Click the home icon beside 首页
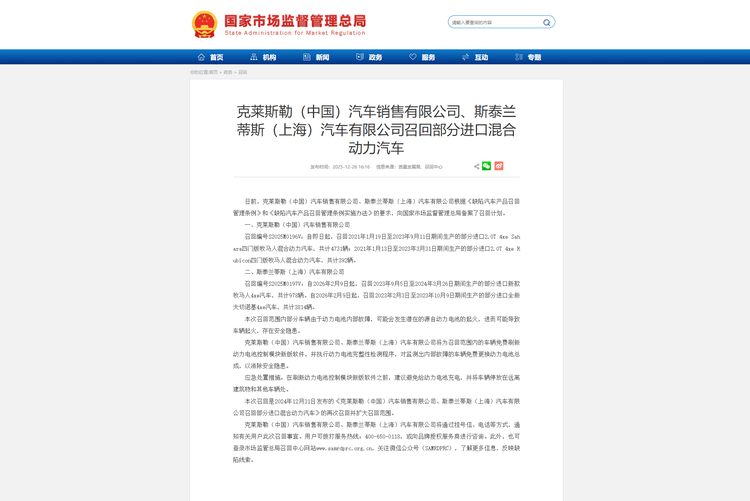Image resolution: width=750 pixels, height=501 pixels. coord(201,57)
